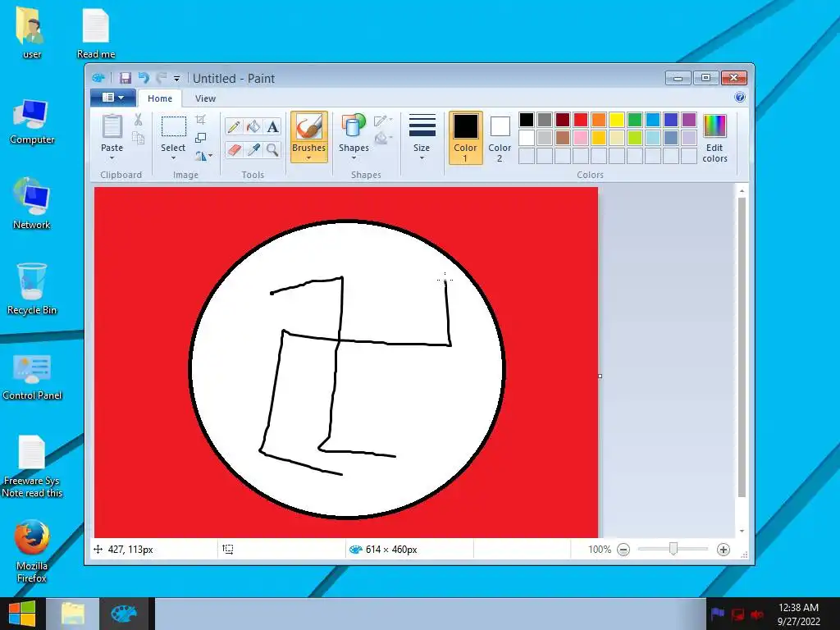Click the Redo arrow icon
840x630 pixels.
coord(161,78)
